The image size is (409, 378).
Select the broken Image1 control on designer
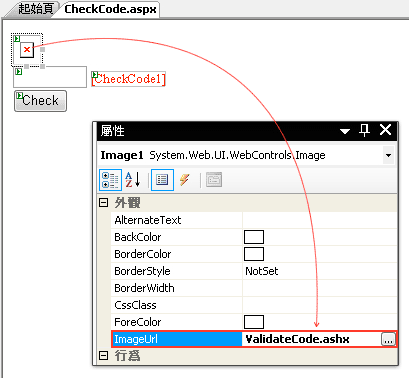(x=27, y=50)
